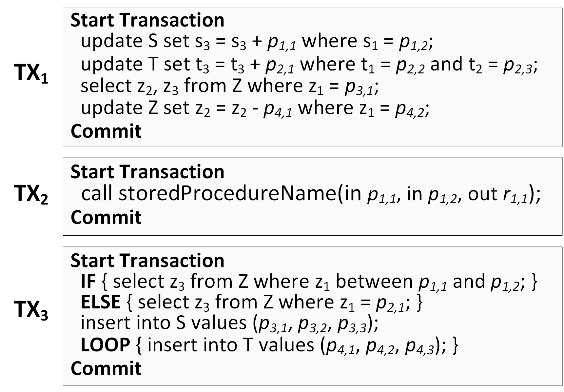Viewport: 564px width, 392px height.
Task: Click the select z2, z3 from Z line
Action: (229, 87)
